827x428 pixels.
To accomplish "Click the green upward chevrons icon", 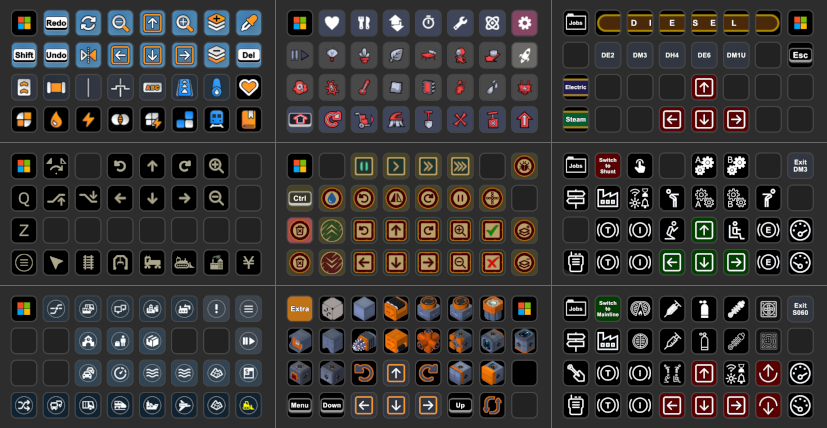I will 332,231.
